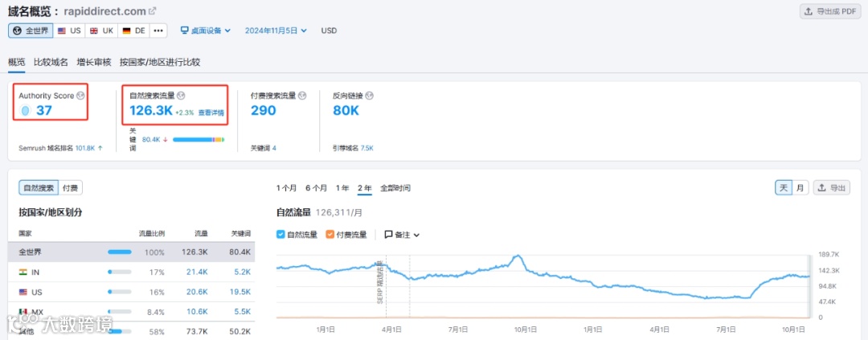
Task: Open rapiddirect.com external link icon
Action: pos(153,11)
